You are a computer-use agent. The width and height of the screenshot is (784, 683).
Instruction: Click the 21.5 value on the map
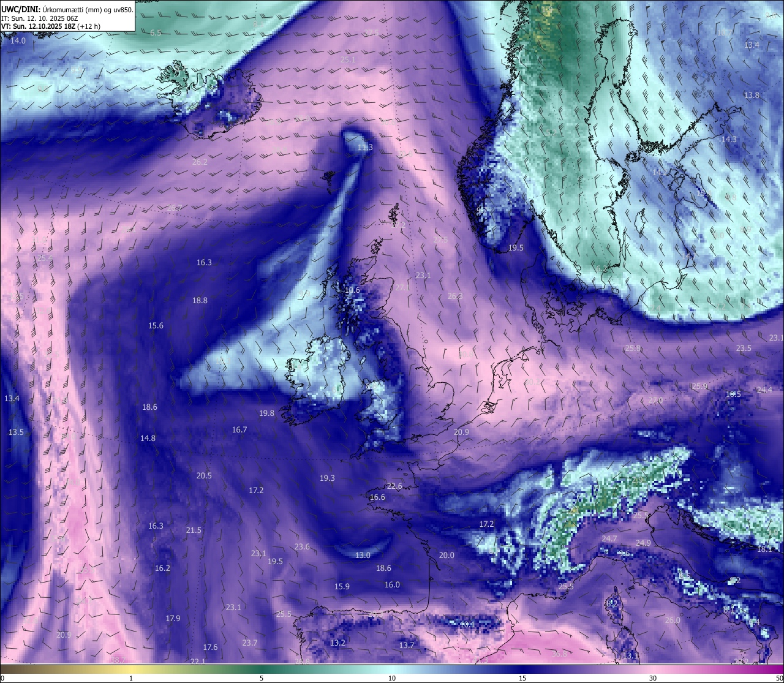pyautogui.click(x=194, y=530)
